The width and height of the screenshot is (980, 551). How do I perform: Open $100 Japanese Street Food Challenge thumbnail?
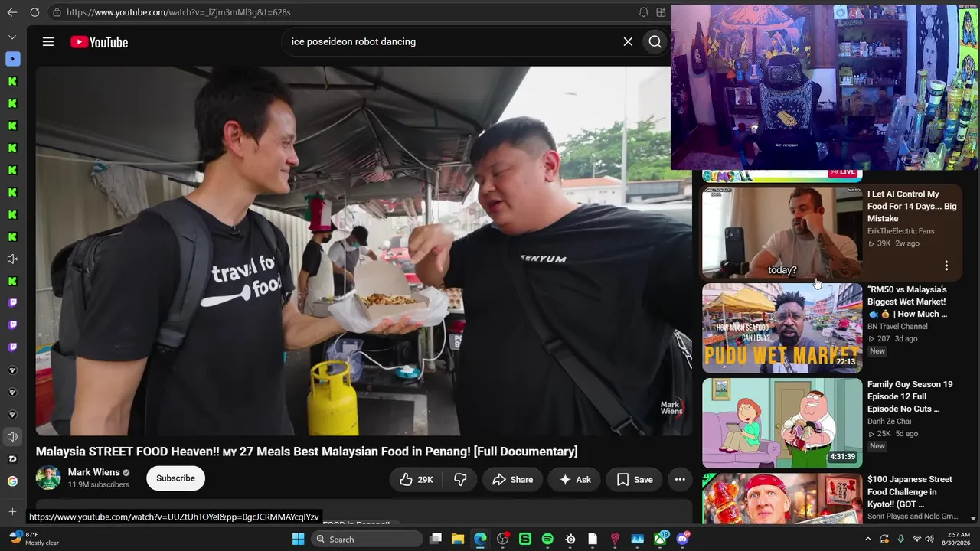(x=782, y=498)
